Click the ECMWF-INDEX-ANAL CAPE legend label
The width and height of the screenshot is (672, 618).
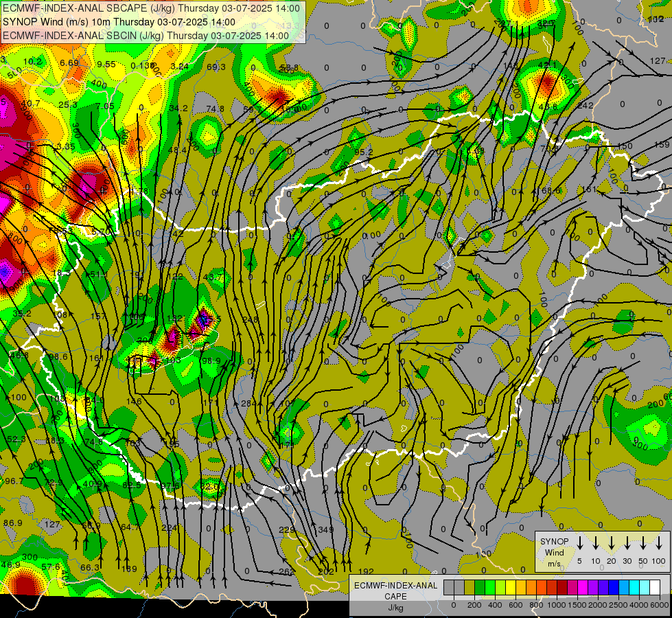point(395,591)
